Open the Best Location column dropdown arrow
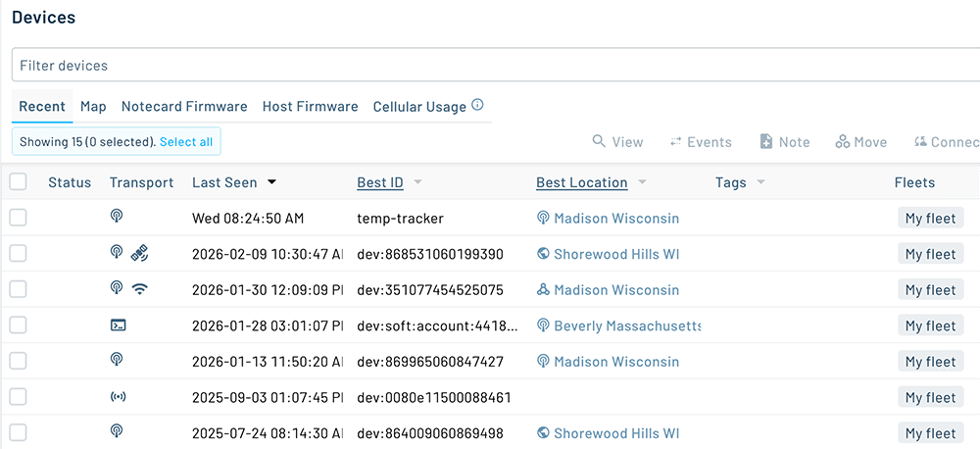Image resolution: width=980 pixels, height=449 pixels. 642,182
